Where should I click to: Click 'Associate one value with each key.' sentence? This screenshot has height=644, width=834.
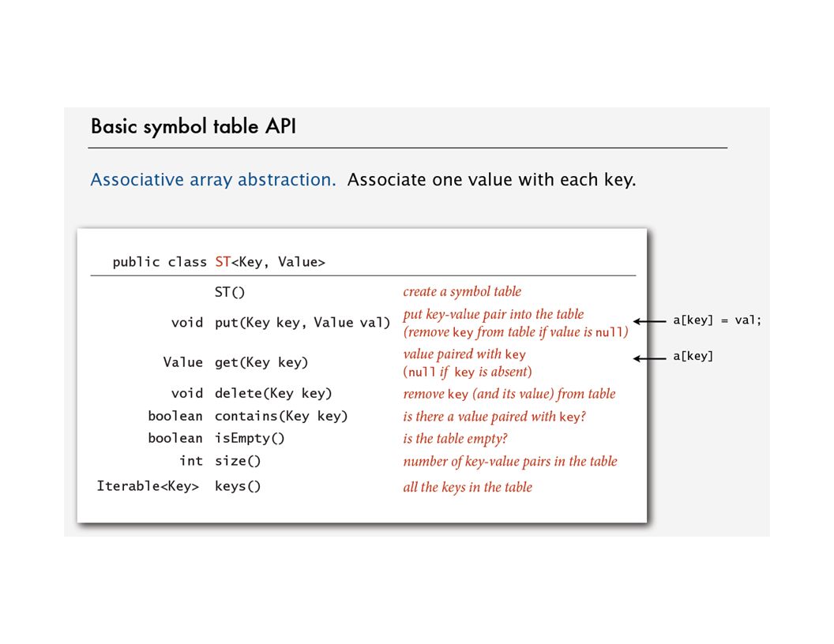pyautogui.click(x=491, y=180)
